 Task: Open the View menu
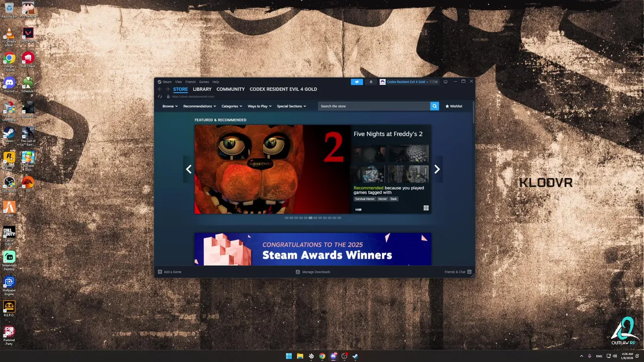coord(178,82)
